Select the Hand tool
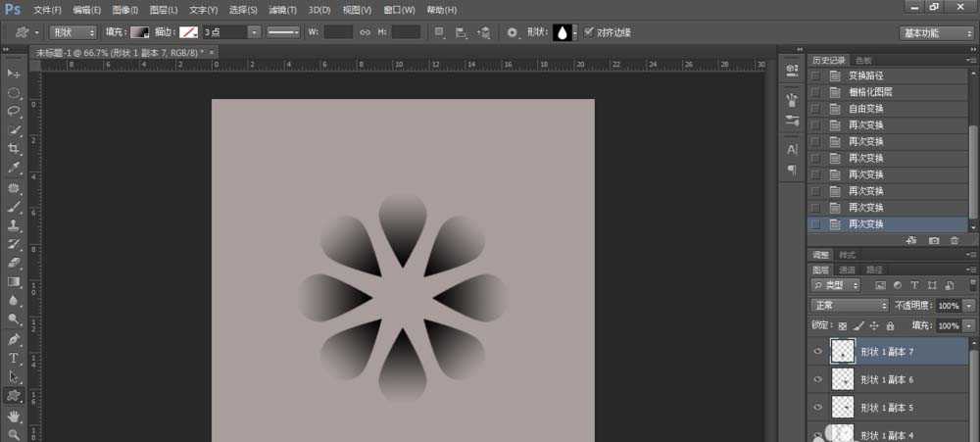The height and width of the screenshot is (442, 980). 14,416
